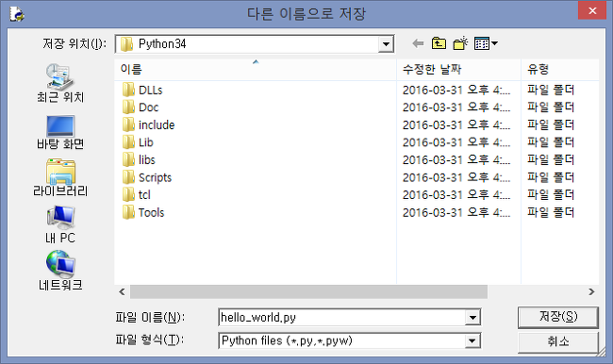The image size is (613, 364).
Task: Sort by 유형 column header
Action: tap(560, 70)
